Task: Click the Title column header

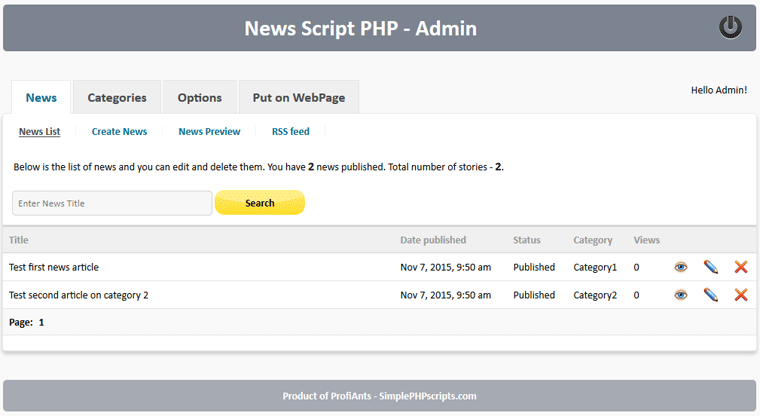Action: coord(18,240)
